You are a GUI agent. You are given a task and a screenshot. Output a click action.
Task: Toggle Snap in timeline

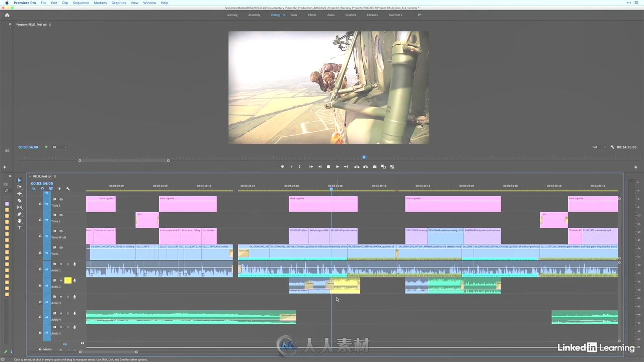click(x=42, y=189)
